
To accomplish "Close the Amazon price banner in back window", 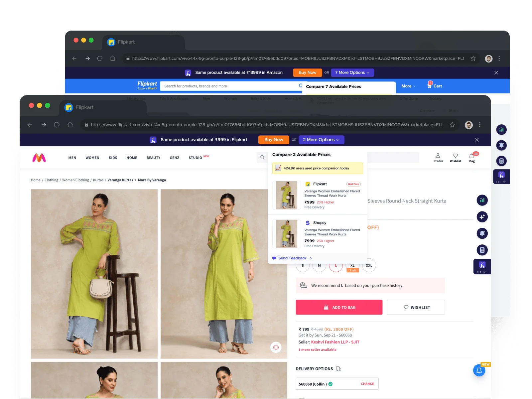I will (x=496, y=73).
